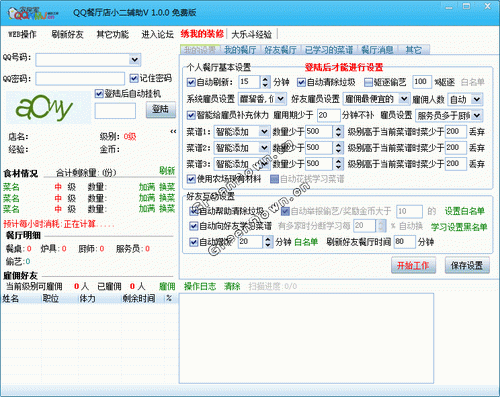Image resolution: width=500 pixels, height=397 pixels.
Task: Click 雇用期少于 20 input field
Action: point(328,115)
